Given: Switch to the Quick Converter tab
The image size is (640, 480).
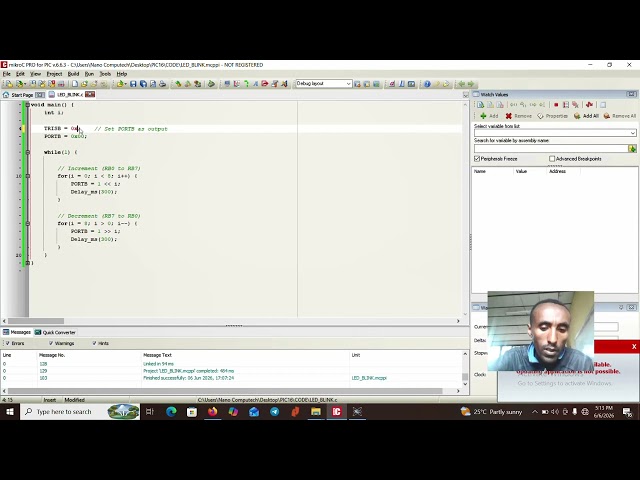Looking at the screenshot, I should (x=55, y=332).
